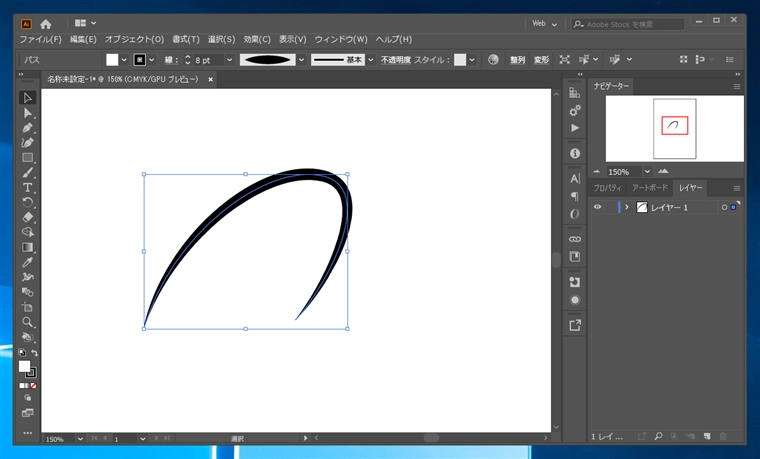This screenshot has height=459, width=760.
Task: Select the Shape Builder tool
Action: pyautogui.click(x=27, y=232)
